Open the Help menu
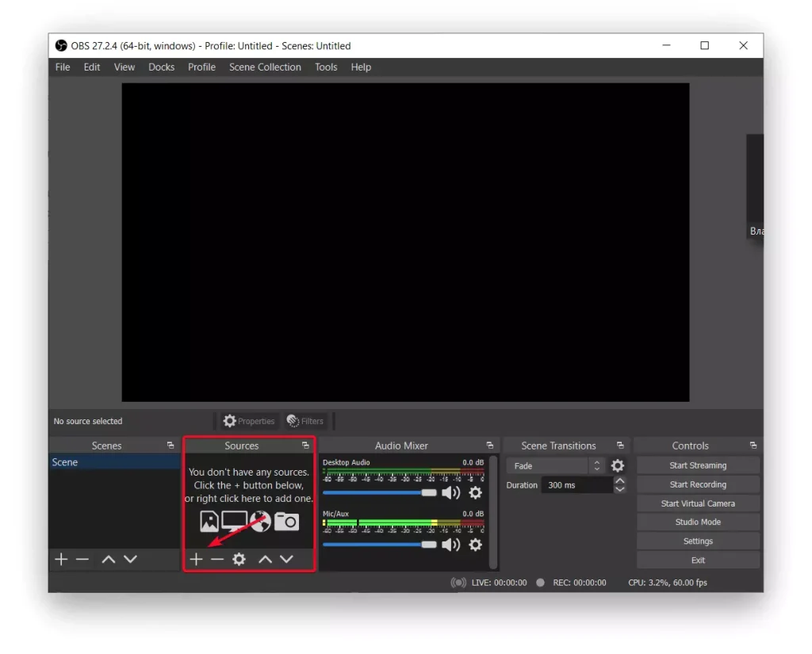Viewport: 812px width, 654px height. (361, 67)
